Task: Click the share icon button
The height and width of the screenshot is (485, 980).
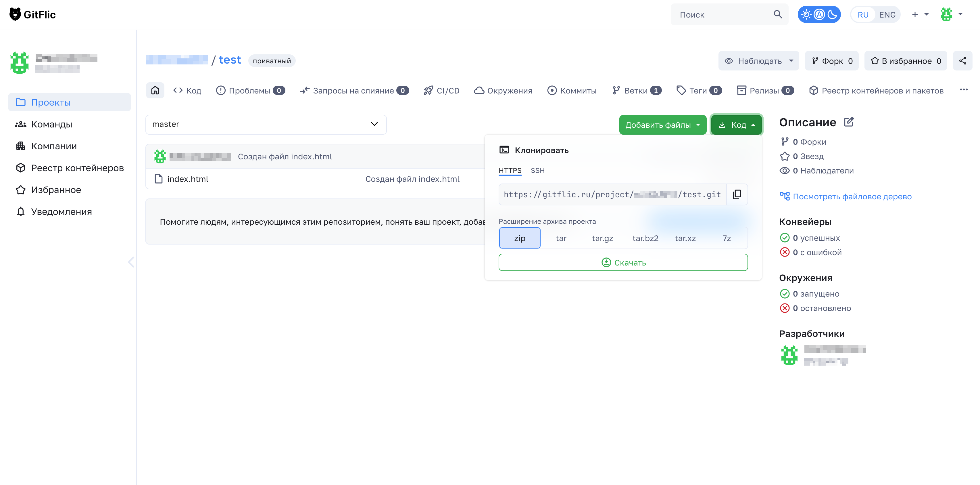Action: [962, 61]
